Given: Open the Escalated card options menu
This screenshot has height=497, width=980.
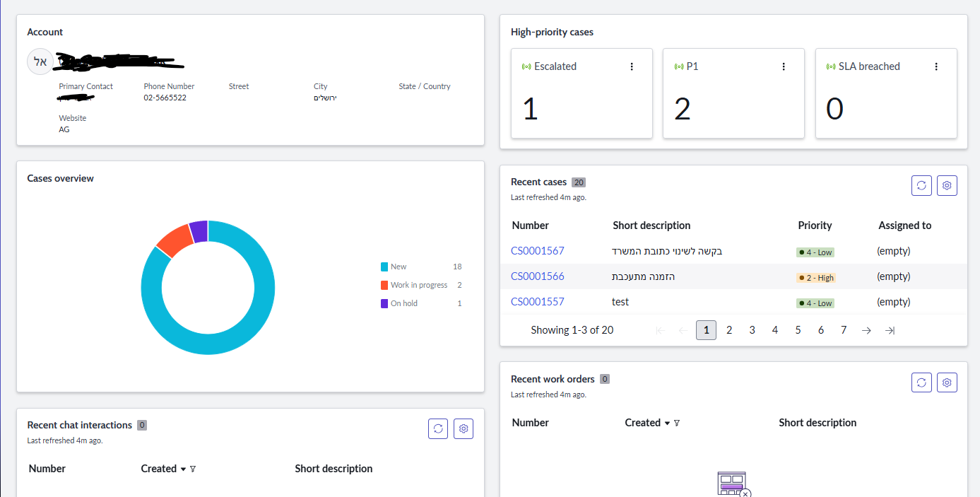Looking at the screenshot, I should pyautogui.click(x=632, y=66).
